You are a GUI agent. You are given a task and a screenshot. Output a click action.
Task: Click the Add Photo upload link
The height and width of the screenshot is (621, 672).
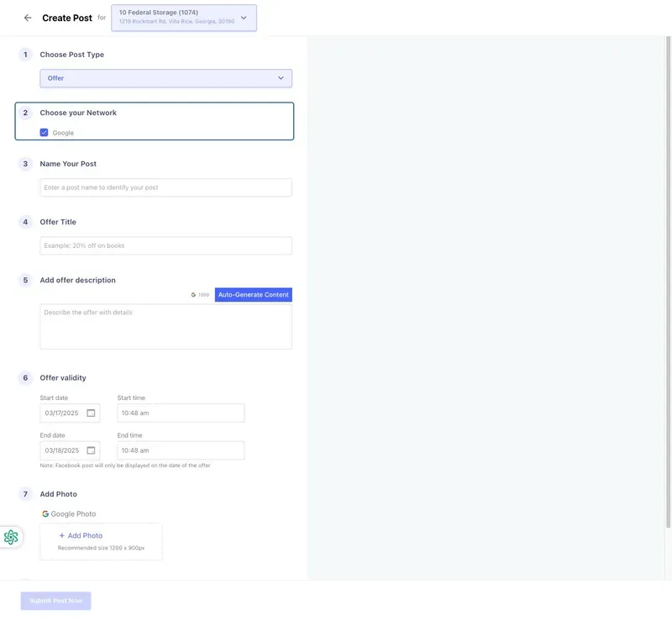click(x=81, y=535)
